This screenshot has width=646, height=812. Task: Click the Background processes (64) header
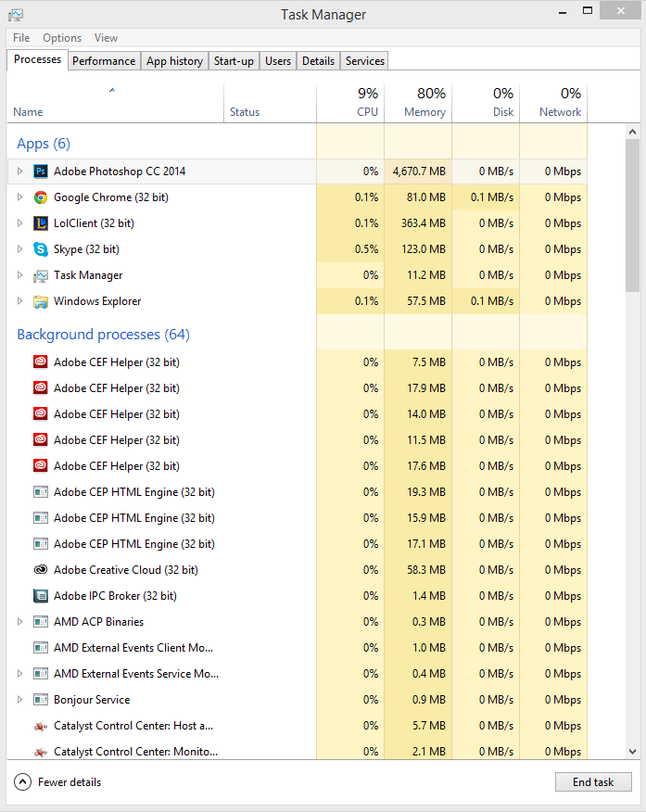pos(104,335)
